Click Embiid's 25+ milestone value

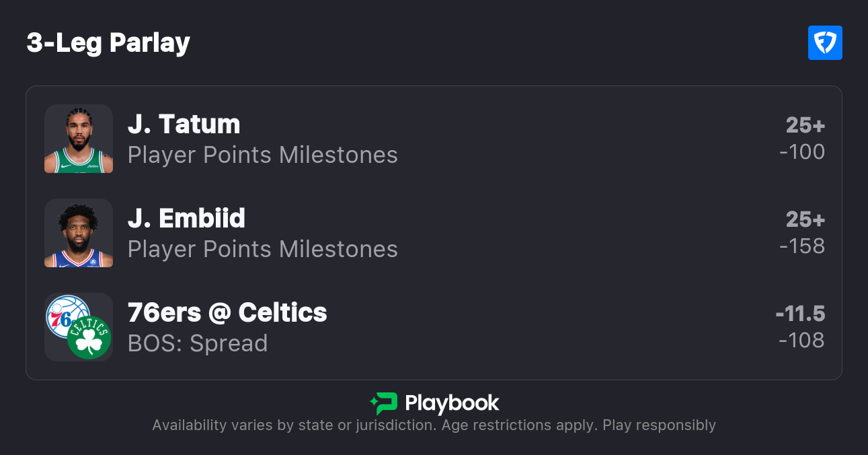[805, 219]
